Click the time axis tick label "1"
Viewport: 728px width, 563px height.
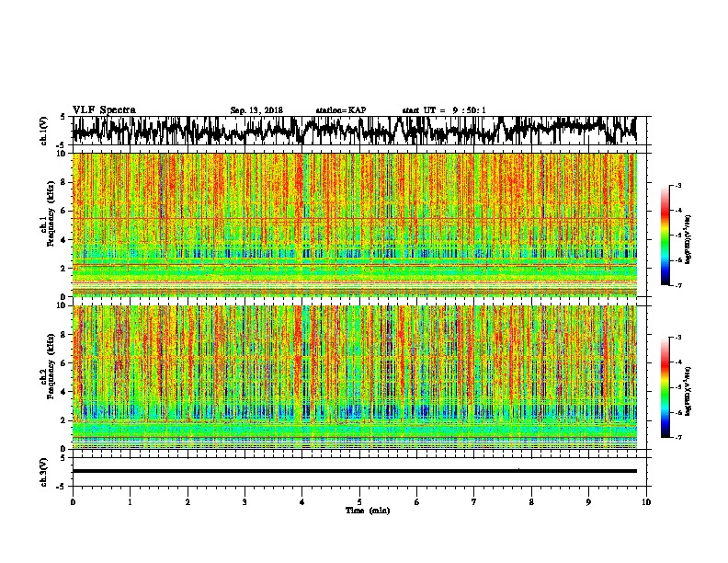pos(130,502)
